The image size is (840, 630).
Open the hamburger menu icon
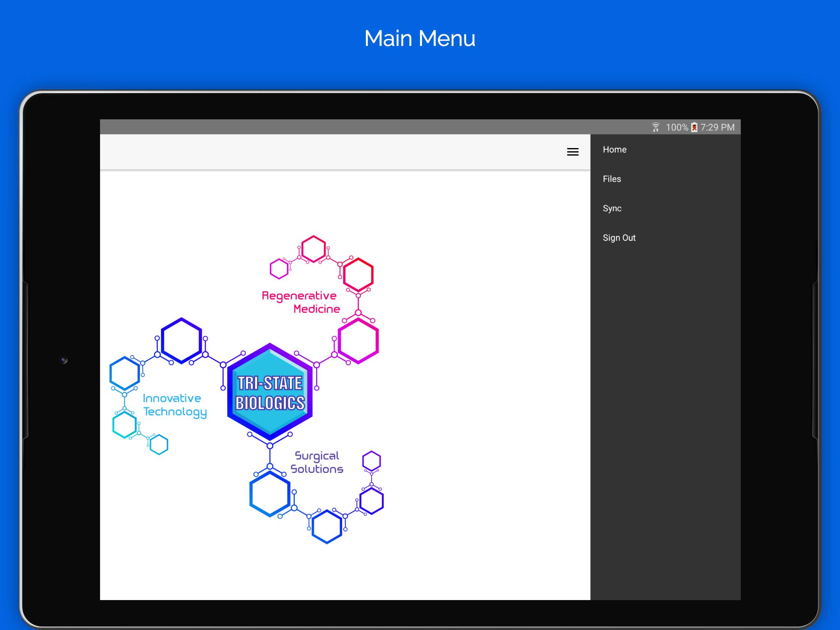(573, 152)
